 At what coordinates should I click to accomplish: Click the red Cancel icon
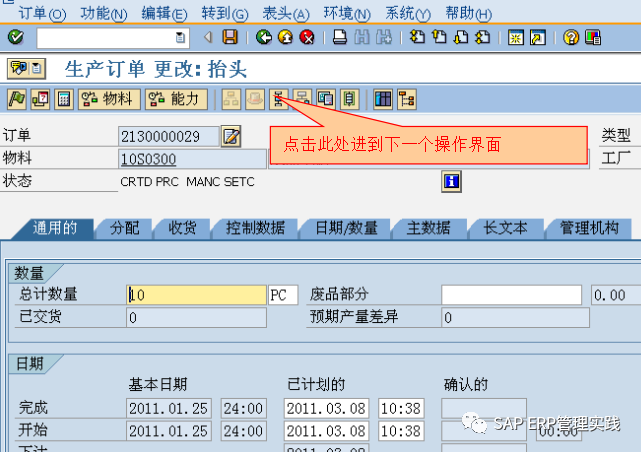pyautogui.click(x=306, y=38)
